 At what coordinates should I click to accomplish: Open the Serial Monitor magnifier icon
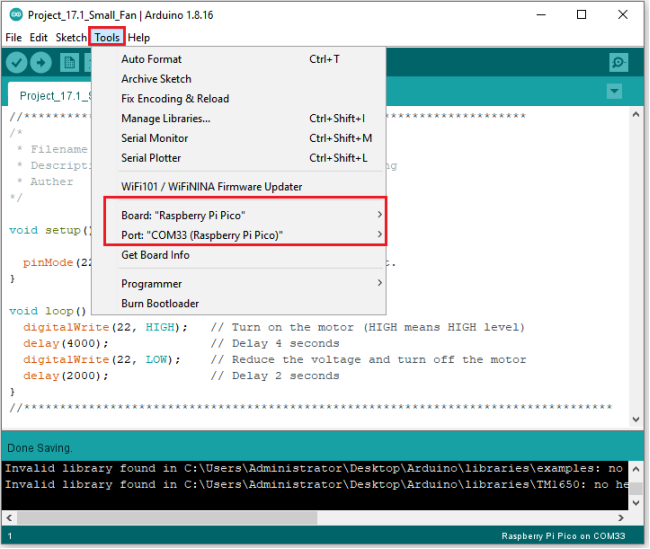point(618,63)
